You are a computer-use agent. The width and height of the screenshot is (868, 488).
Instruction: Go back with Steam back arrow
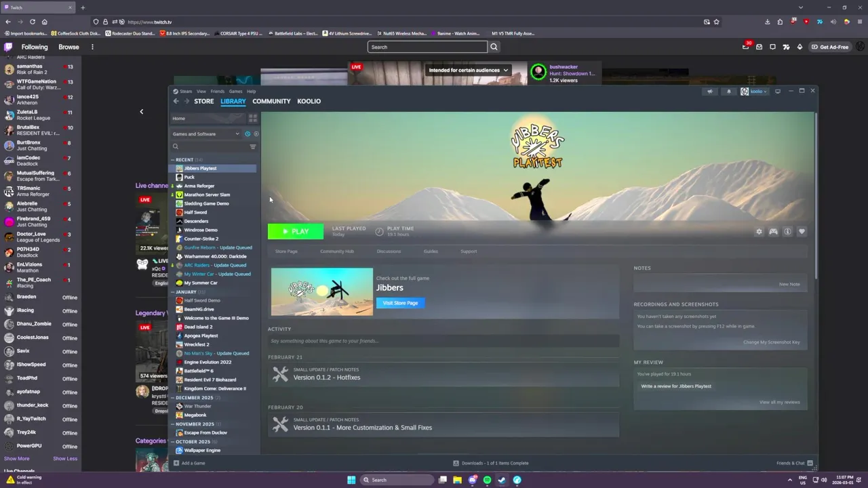(176, 101)
